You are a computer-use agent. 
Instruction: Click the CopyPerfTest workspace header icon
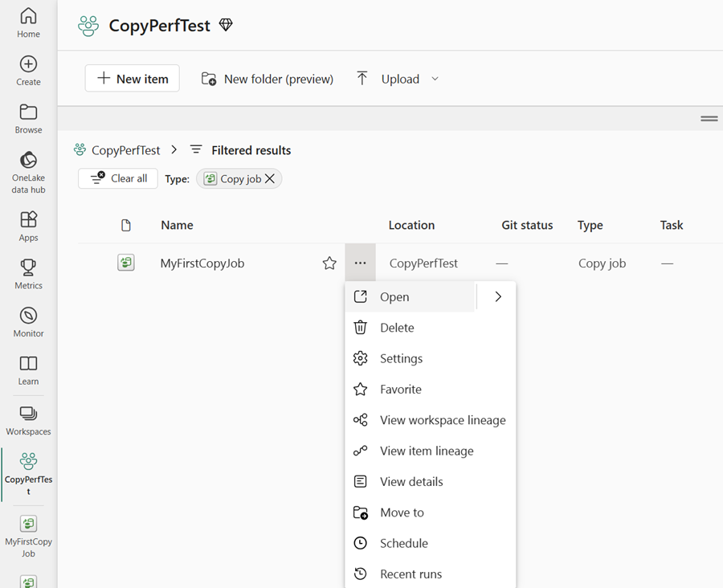tap(88, 26)
